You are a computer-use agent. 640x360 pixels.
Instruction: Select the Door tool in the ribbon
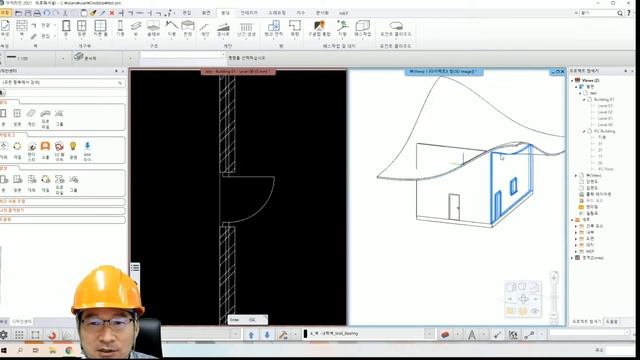pos(66,29)
